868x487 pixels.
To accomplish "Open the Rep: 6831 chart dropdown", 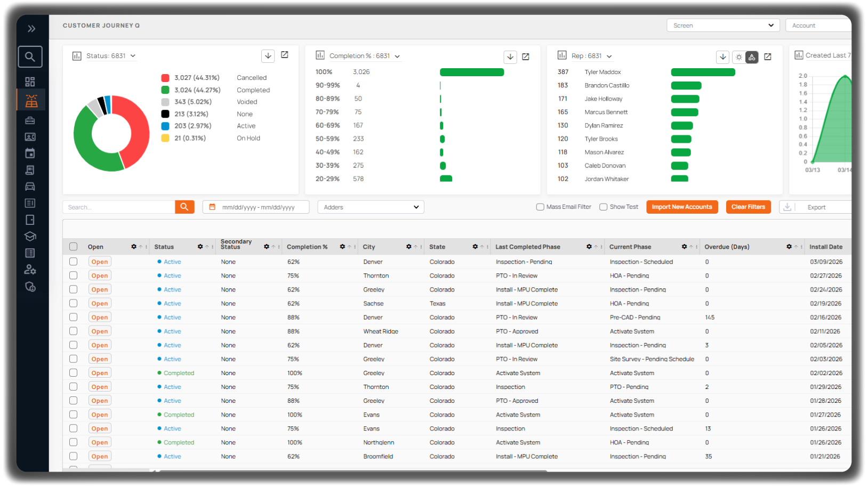I will [591, 56].
